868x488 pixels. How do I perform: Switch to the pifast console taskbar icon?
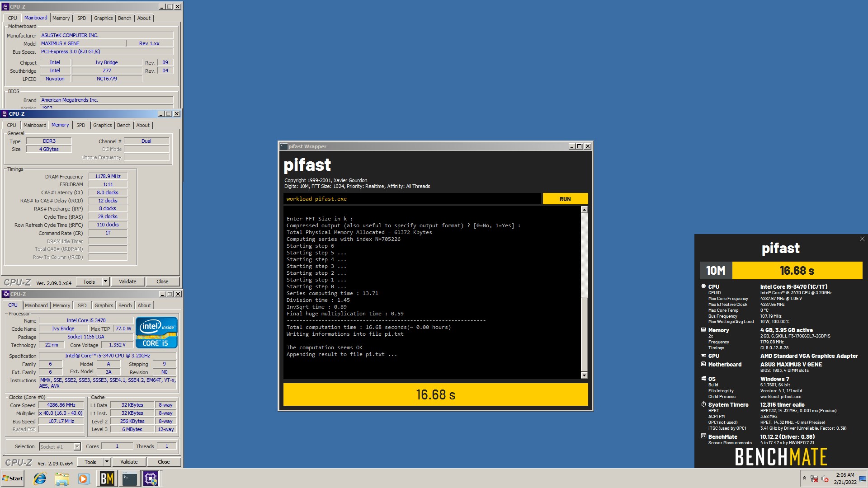[x=129, y=479]
